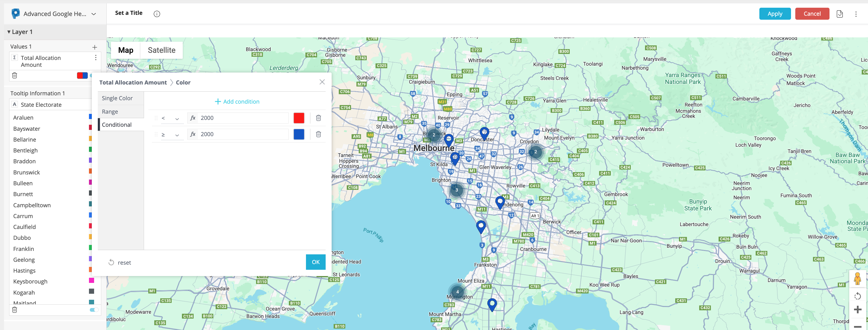The image size is (868, 330).
Task: Zoom in the map with the plus
Action: 857,309
